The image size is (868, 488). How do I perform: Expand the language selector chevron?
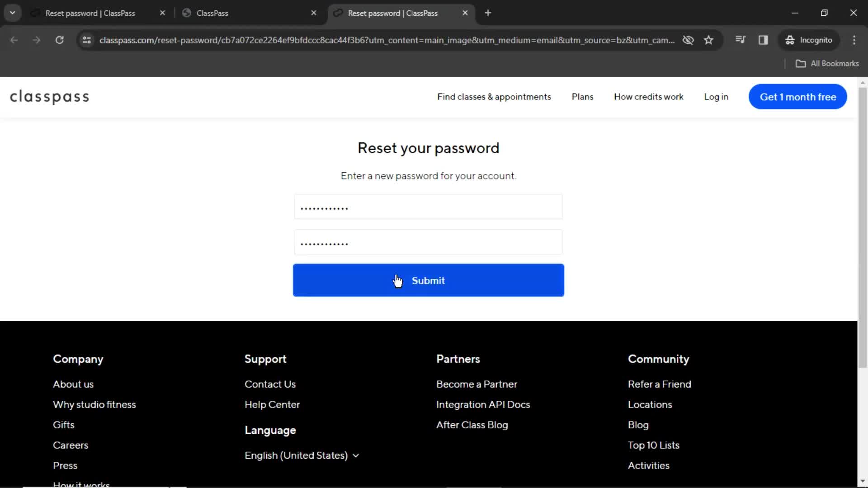point(355,455)
